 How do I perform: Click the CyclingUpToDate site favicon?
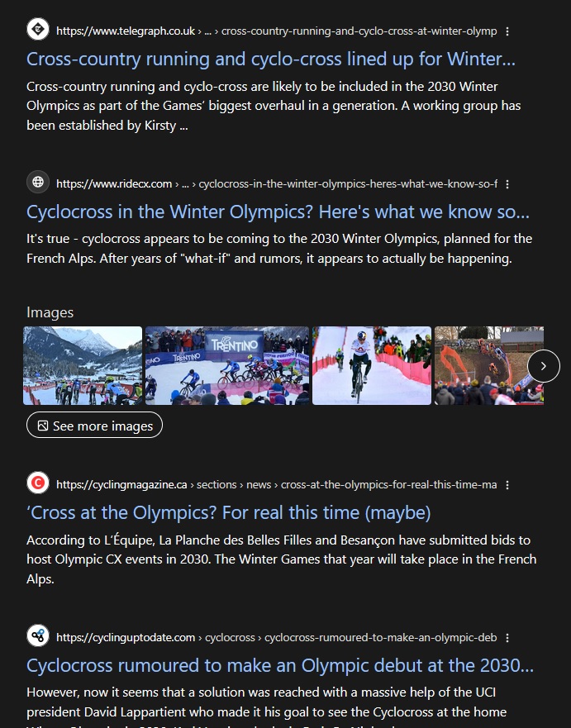pyautogui.click(x=37, y=636)
